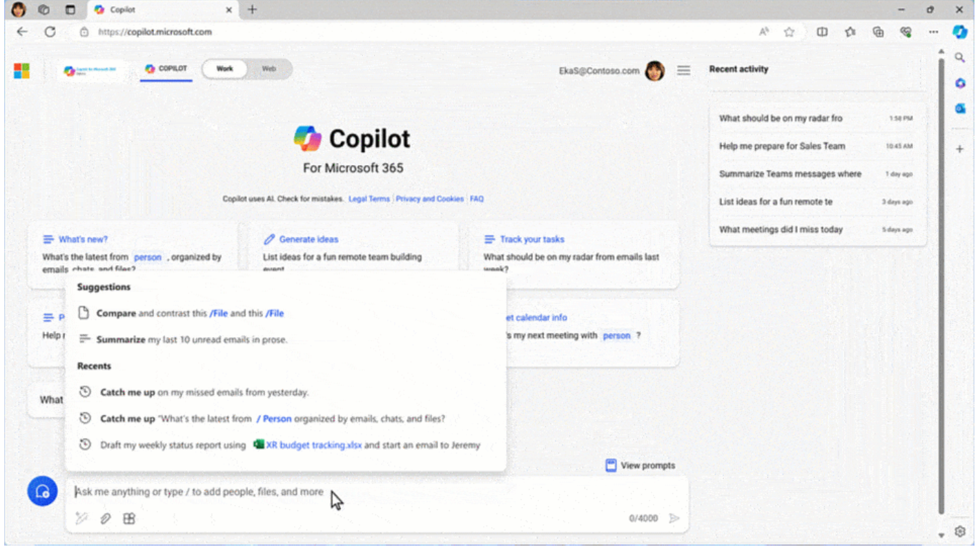The height and width of the screenshot is (547, 980).
Task: Open the FAQ link
Action: [x=477, y=199]
